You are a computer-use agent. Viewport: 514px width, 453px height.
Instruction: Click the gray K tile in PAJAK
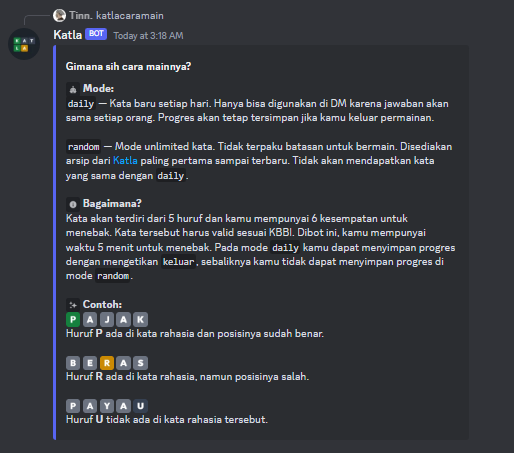point(140,319)
